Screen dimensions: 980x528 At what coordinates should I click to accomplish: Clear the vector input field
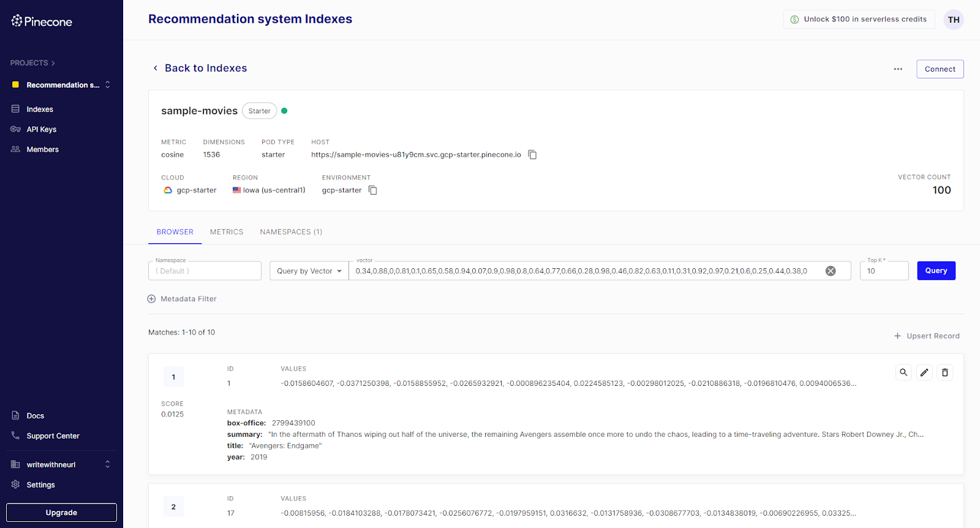tap(831, 271)
